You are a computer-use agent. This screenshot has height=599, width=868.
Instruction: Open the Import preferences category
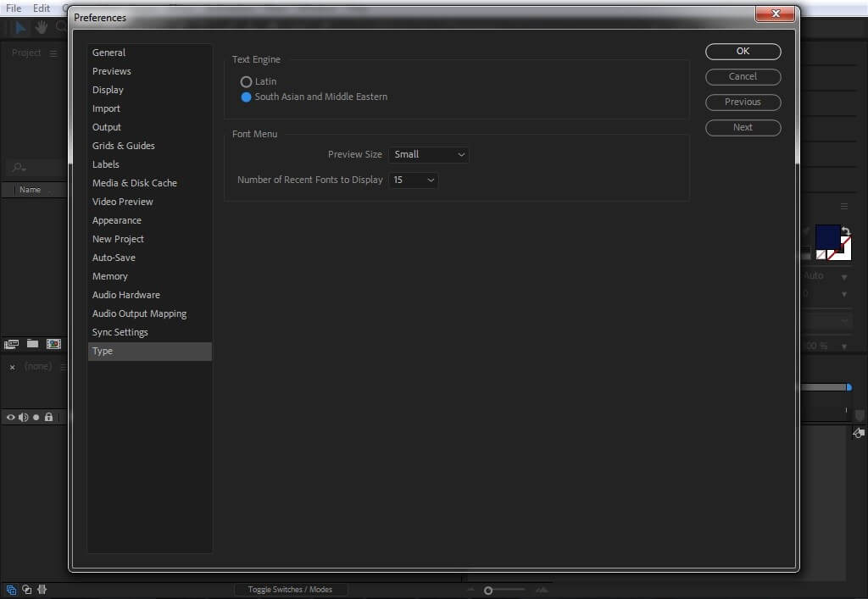[149, 109]
